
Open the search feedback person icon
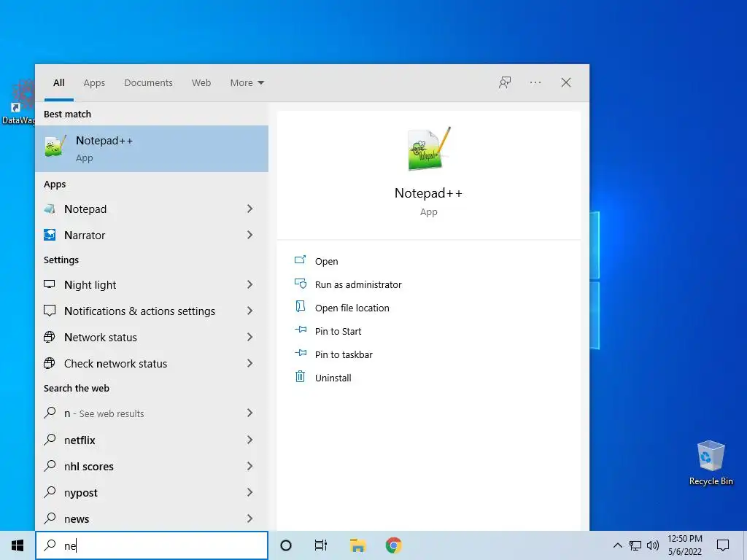tap(505, 82)
